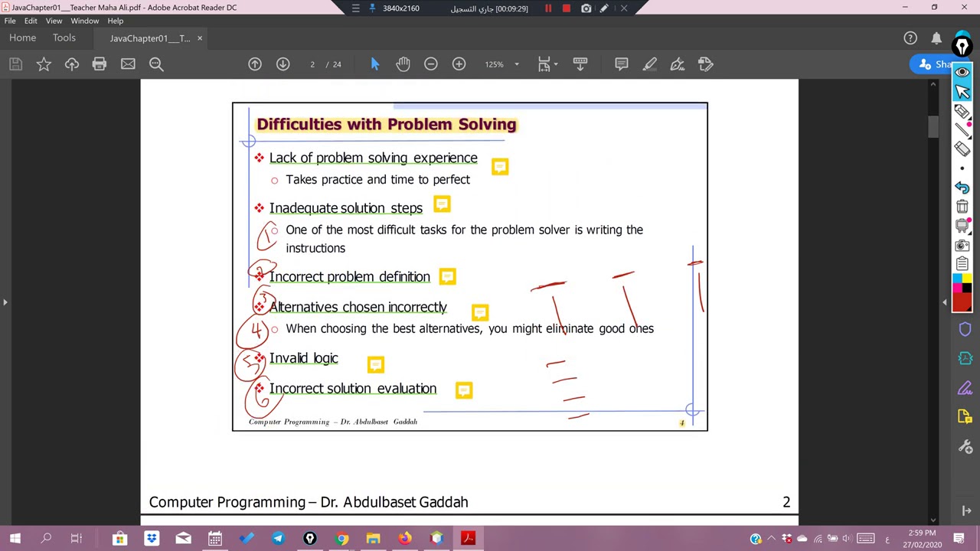Send the file by email
This screenshot has height=551, width=980.
128,64
